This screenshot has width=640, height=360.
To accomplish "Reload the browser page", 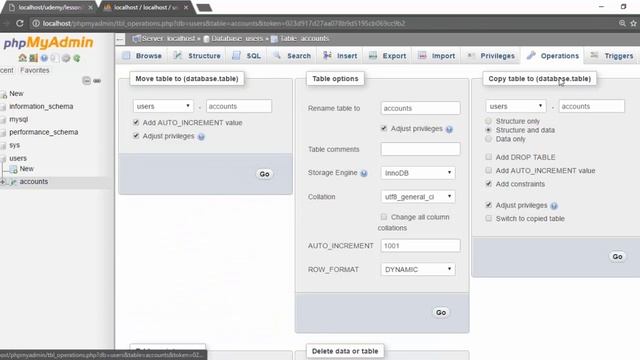I will tap(20, 23).
